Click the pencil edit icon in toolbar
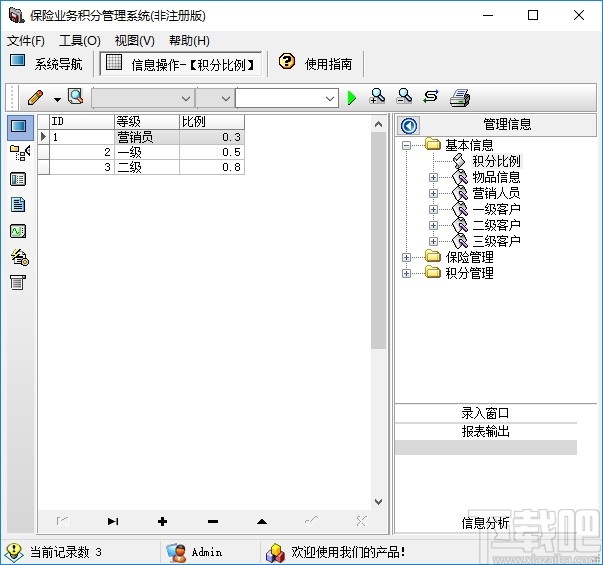Image resolution: width=603 pixels, height=565 pixels. (x=35, y=98)
